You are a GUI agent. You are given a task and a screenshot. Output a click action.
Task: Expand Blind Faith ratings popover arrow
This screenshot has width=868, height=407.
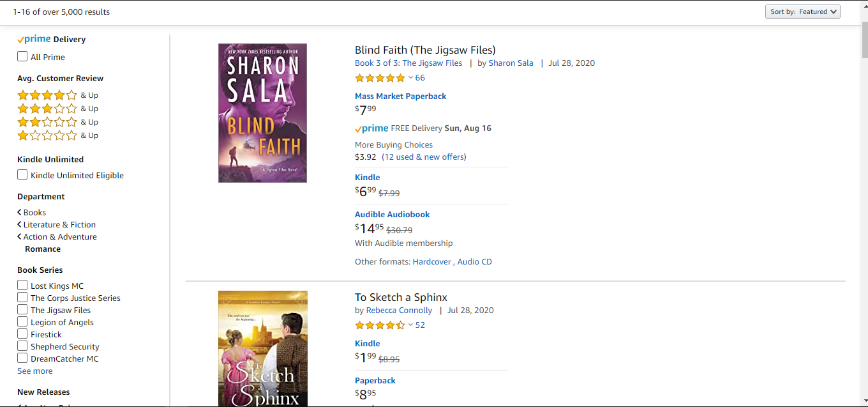point(410,78)
